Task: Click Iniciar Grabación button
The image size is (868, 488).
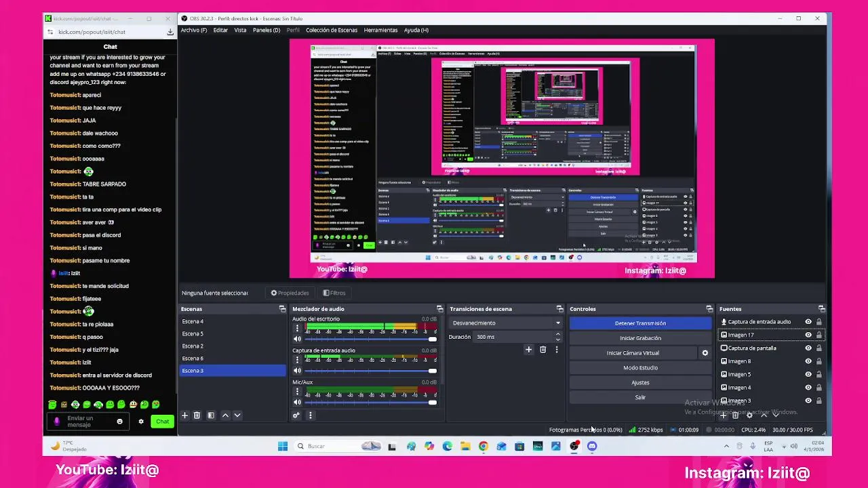Action: 640,338
